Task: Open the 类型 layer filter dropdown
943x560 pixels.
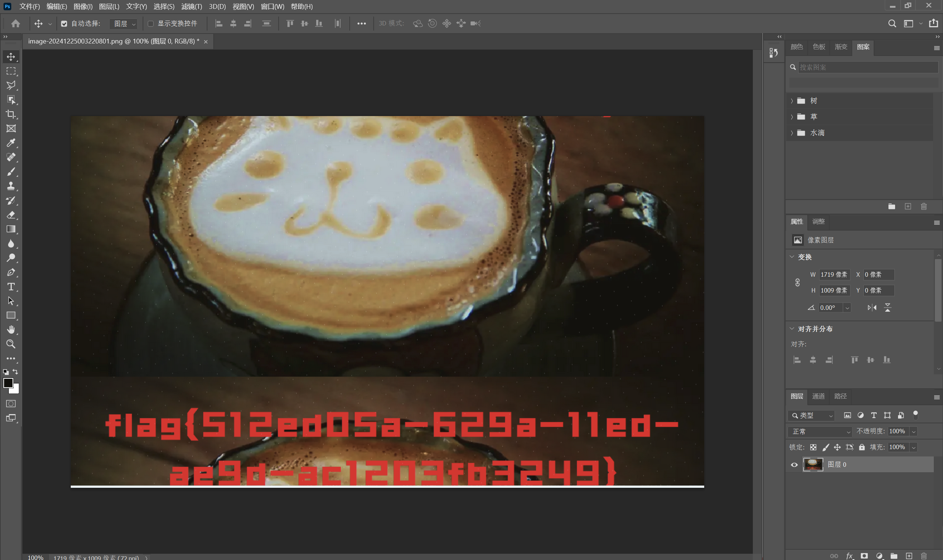Action: click(811, 416)
